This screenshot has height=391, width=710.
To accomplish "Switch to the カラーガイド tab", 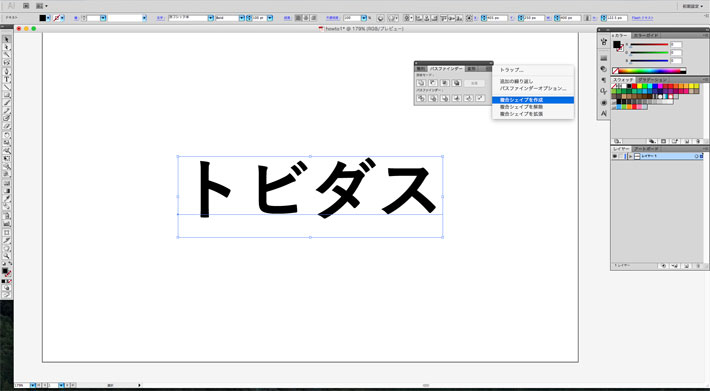I will coord(646,35).
